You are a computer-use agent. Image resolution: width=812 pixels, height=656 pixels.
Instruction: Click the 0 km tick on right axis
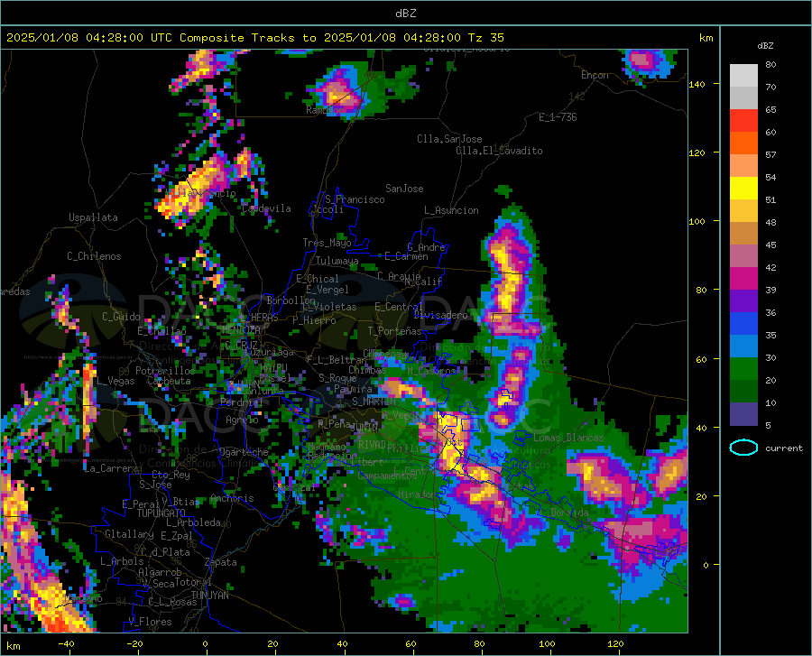[706, 565]
